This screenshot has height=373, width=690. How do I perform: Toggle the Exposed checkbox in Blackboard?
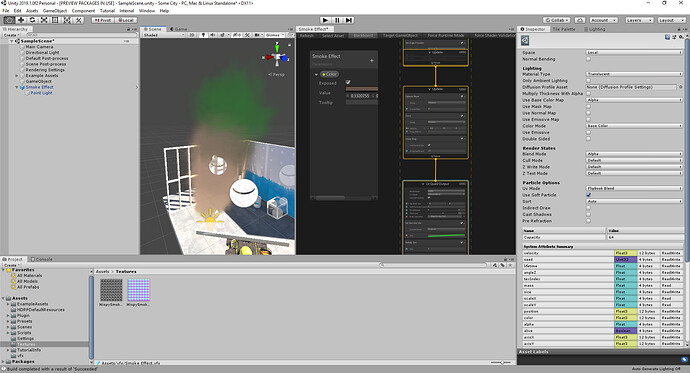[x=348, y=82]
